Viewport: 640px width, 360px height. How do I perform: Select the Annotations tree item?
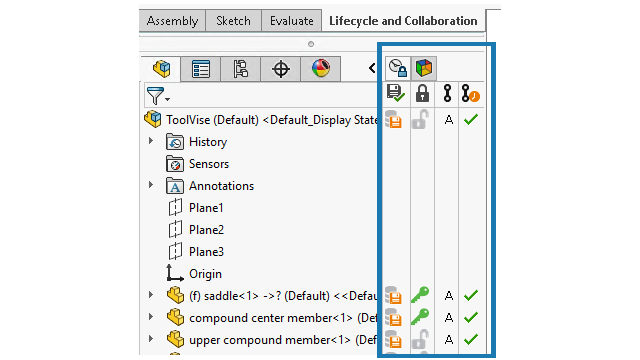click(222, 186)
